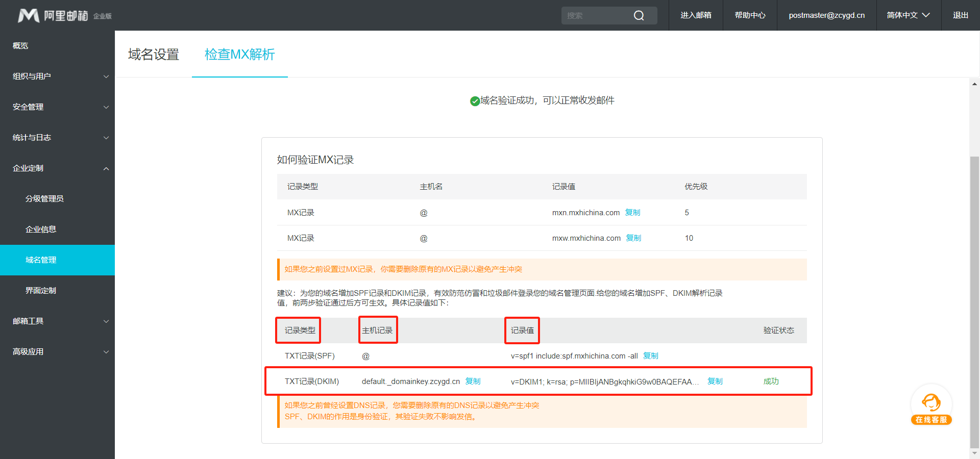The image size is (980, 459).
Task: Focus the top search input field
Action: coord(597,15)
